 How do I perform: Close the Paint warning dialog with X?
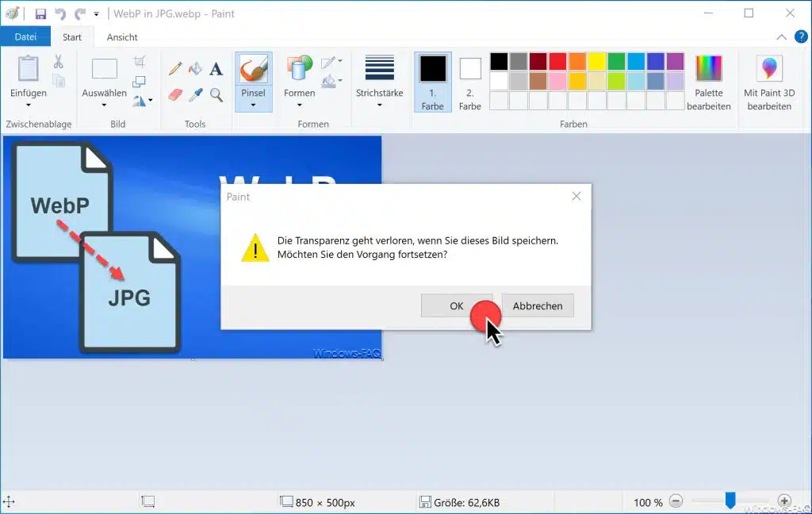click(576, 196)
